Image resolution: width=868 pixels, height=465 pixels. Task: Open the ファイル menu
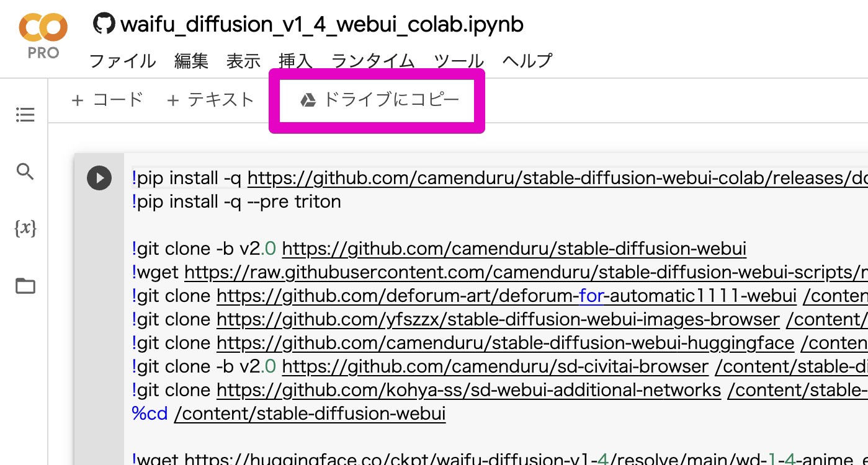click(122, 61)
